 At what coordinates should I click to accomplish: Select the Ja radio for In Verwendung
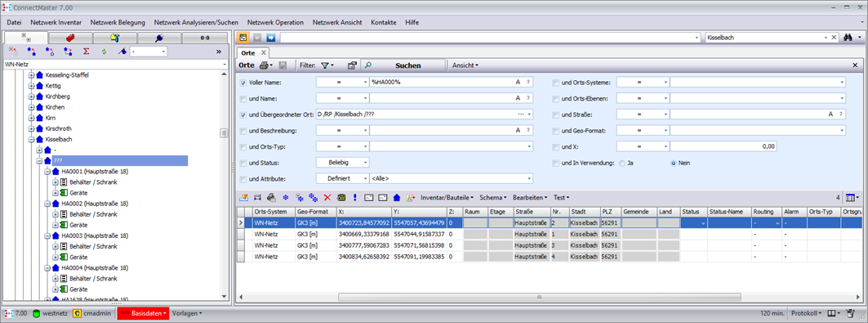pyautogui.click(x=622, y=163)
